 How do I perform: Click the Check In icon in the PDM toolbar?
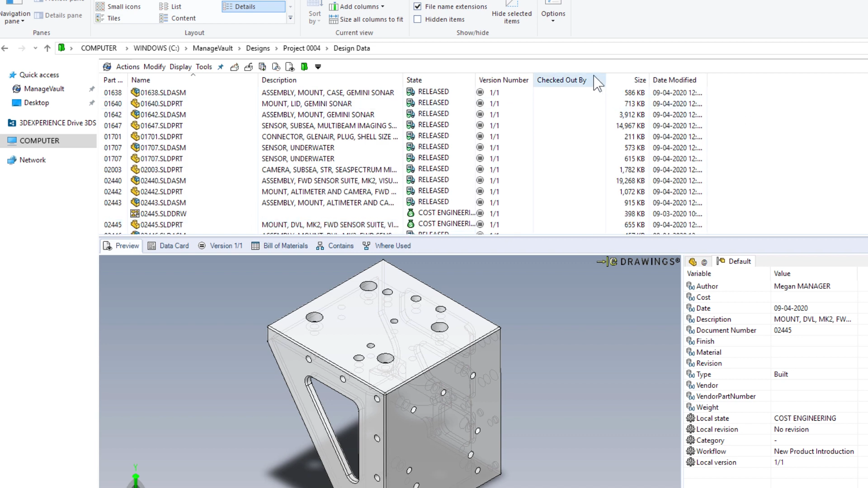click(248, 67)
